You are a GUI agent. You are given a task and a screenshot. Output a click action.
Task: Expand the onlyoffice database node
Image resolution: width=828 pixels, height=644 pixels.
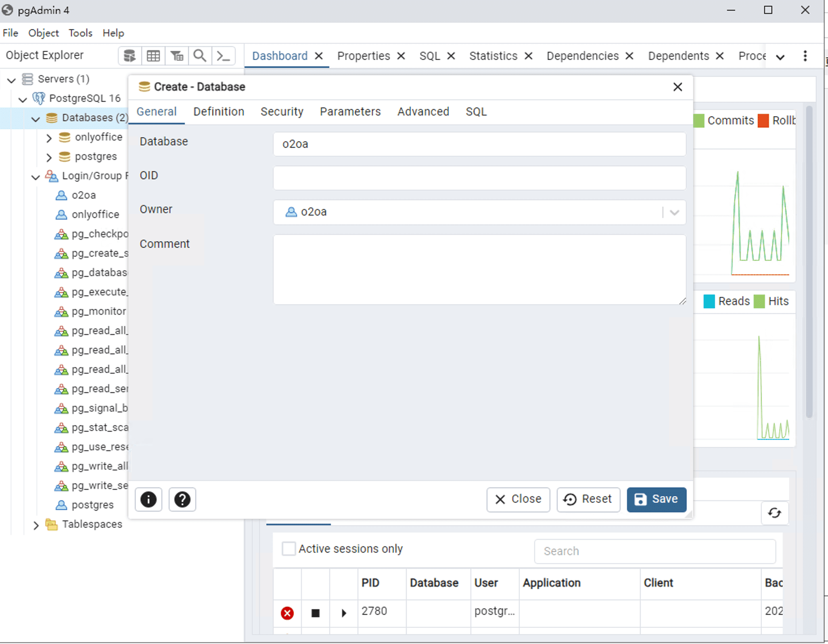point(49,138)
